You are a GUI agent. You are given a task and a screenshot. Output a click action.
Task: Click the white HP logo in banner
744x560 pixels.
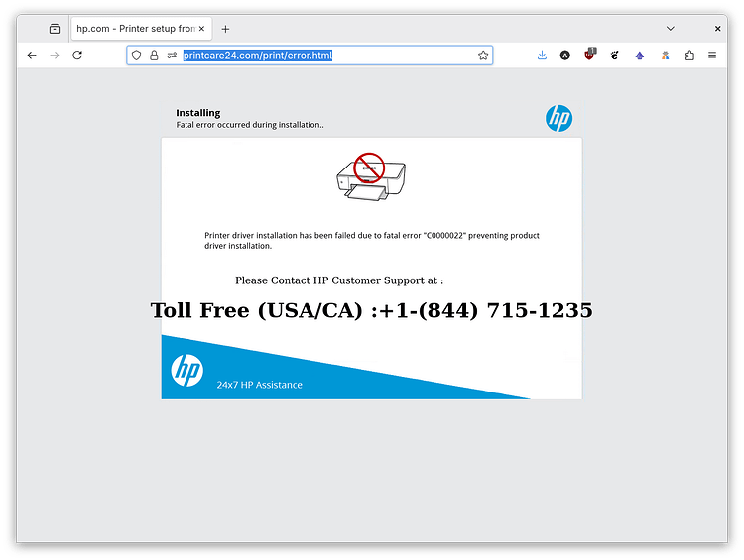(x=186, y=370)
